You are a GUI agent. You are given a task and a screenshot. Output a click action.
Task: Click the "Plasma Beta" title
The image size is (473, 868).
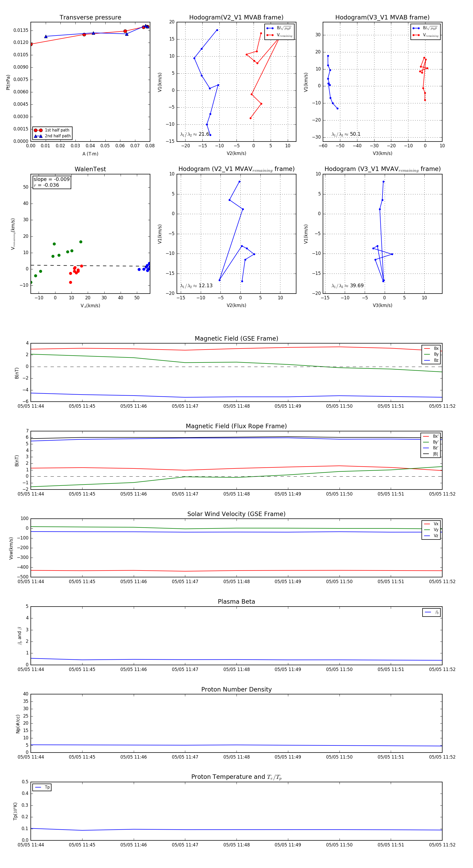pos(236,602)
